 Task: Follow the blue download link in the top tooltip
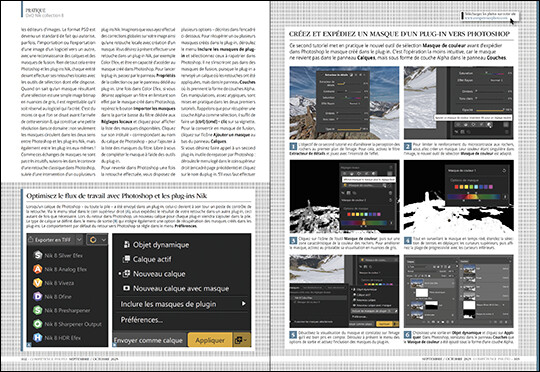tap(486, 18)
